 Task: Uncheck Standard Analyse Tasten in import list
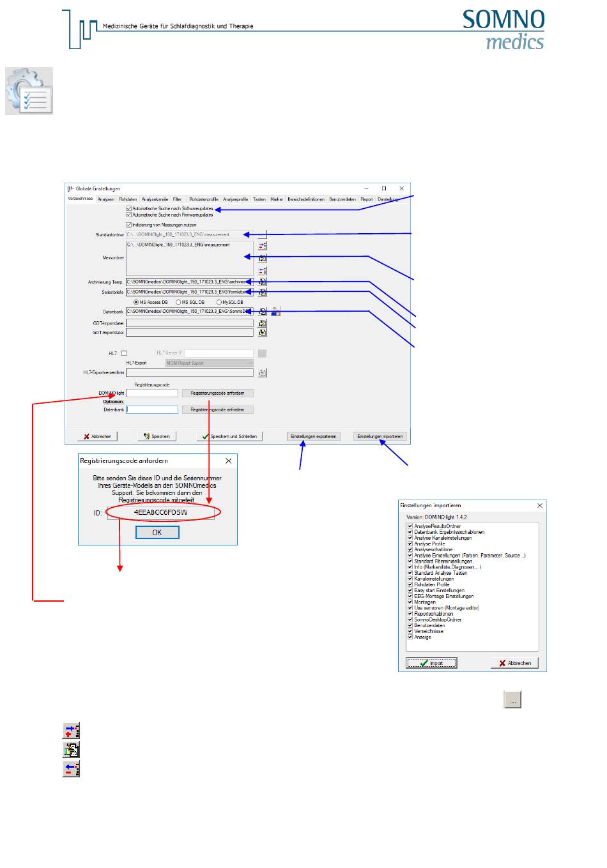(x=410, y=573)
